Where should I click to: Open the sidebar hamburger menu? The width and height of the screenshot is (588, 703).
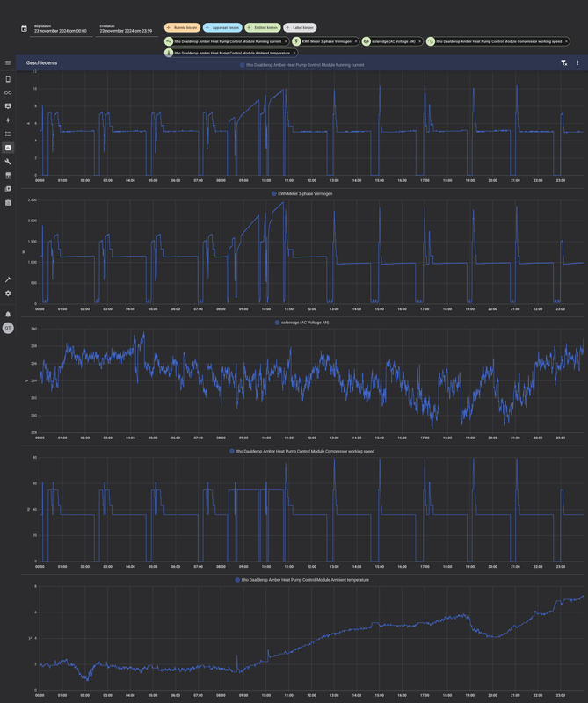(x=8, y=62)
